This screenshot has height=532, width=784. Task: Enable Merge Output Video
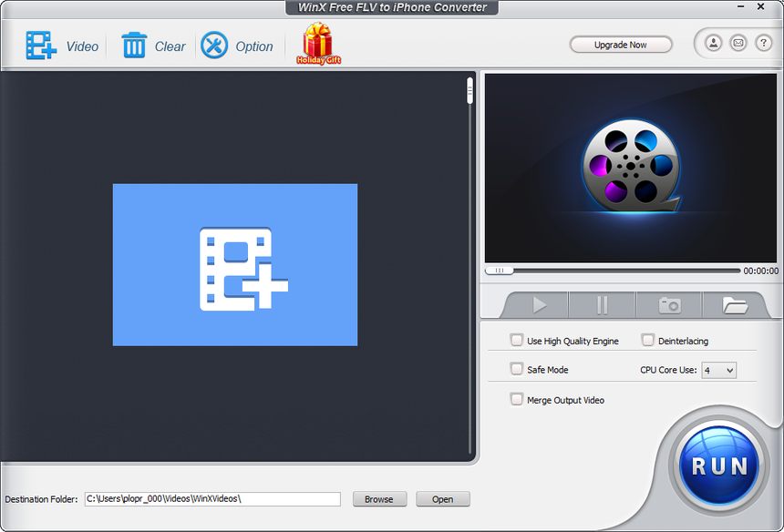click(516, 399)
